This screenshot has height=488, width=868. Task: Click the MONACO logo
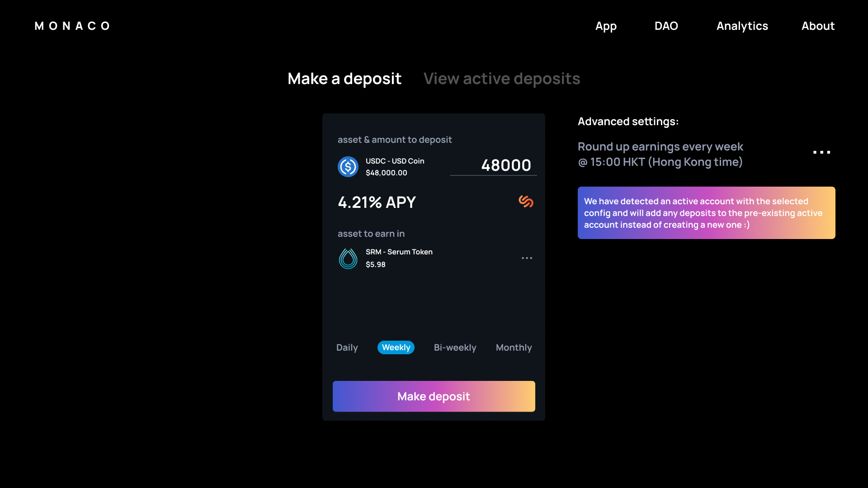[72, 26]
